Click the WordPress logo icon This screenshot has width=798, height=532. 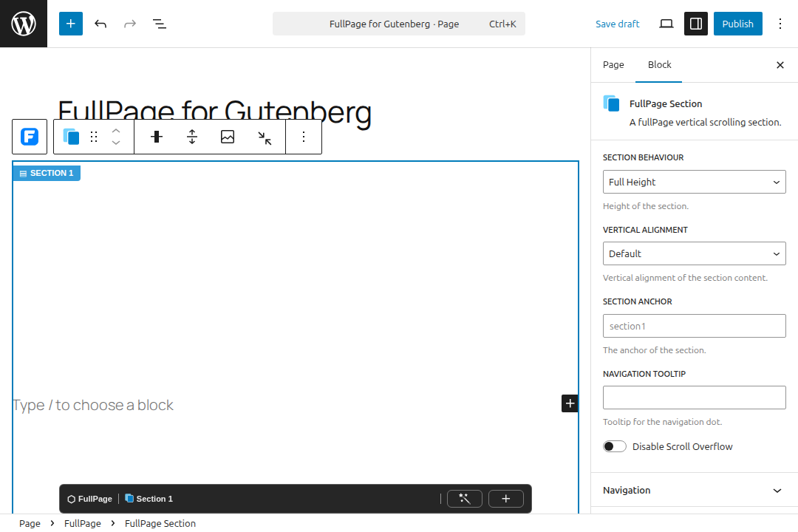(24, 24)
